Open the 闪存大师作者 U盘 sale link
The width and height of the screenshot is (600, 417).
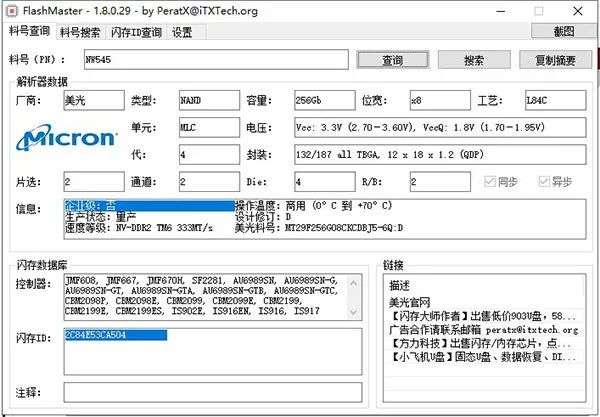[482, 316]
